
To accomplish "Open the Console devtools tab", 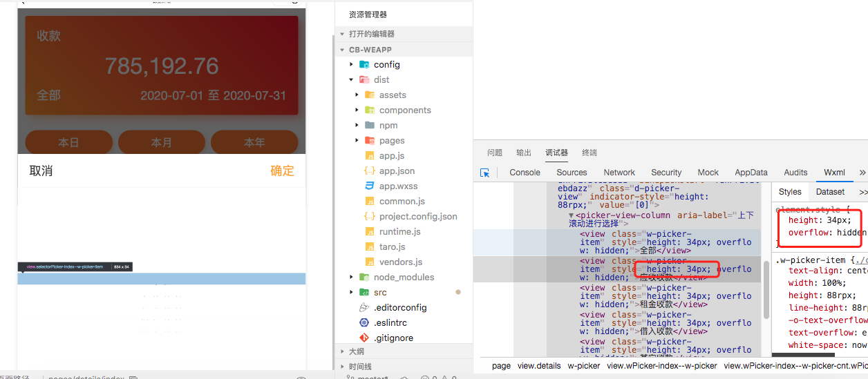I will pyautogui.click(x=525, y=173).
